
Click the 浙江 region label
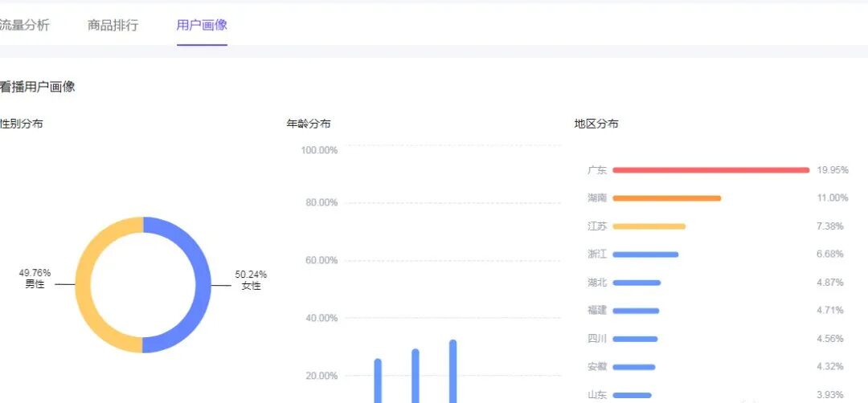point(597,254)
